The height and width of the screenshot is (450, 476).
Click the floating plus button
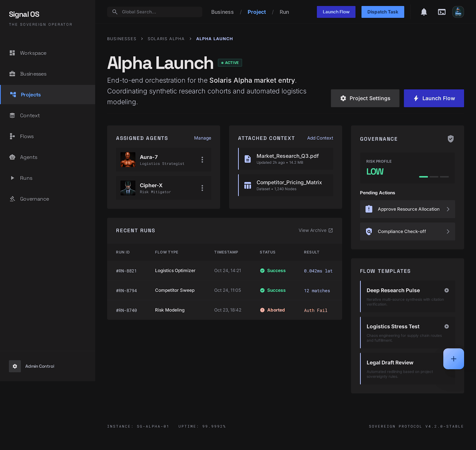[x=454, y=359]
